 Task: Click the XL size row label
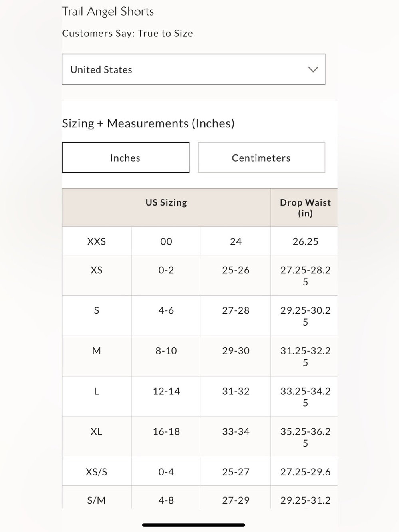coord(97,431)
